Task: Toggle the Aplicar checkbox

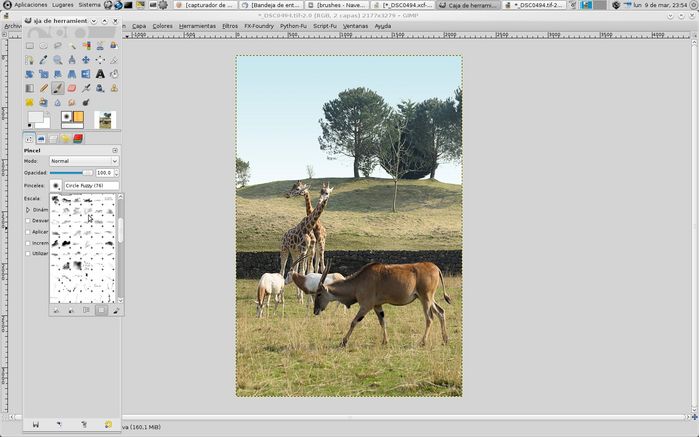Action: [x=28, y=232]
